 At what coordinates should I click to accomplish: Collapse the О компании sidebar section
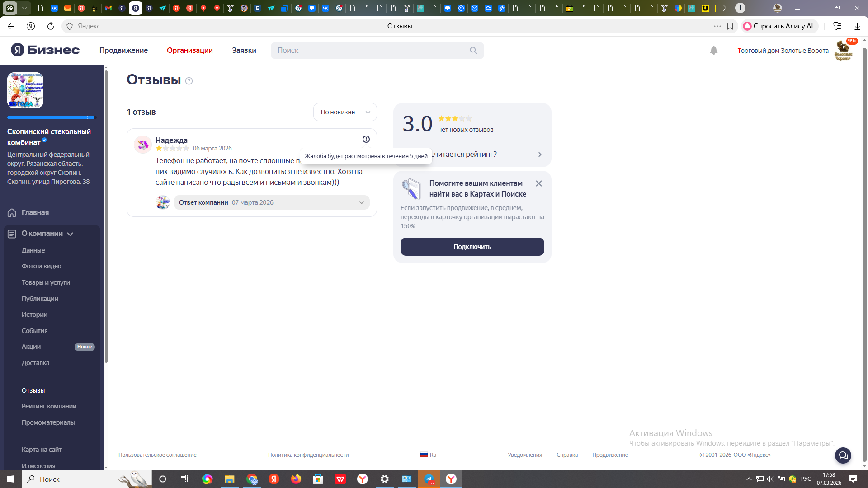tap(70, 234)
